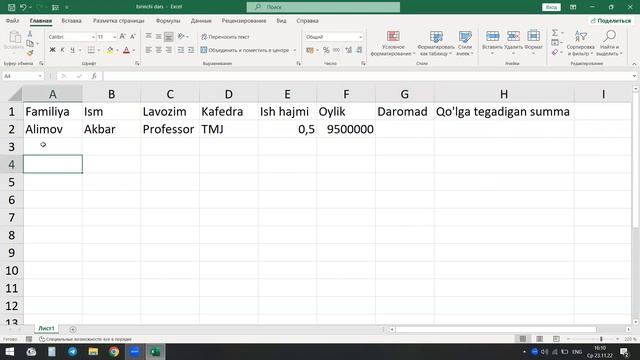Toggle top vertical alignment

click(149, 37)
